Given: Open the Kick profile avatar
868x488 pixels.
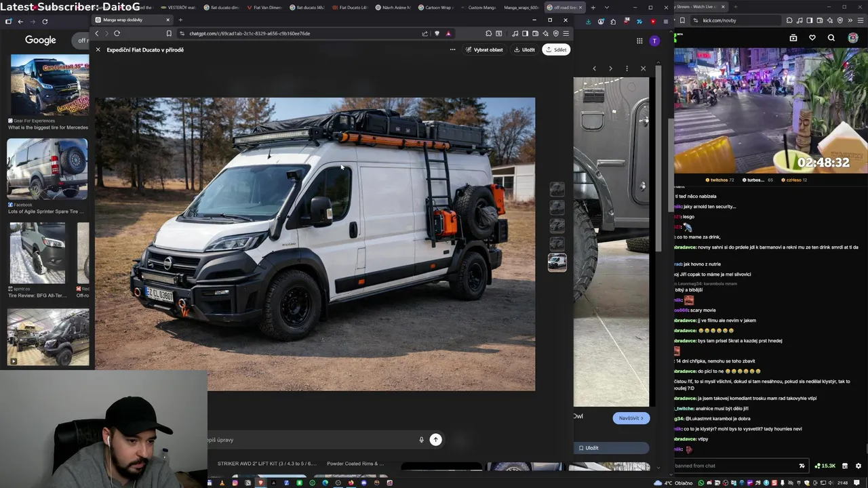Looking at the screenshot, I should pyautogui.click(x=853, y=38).
